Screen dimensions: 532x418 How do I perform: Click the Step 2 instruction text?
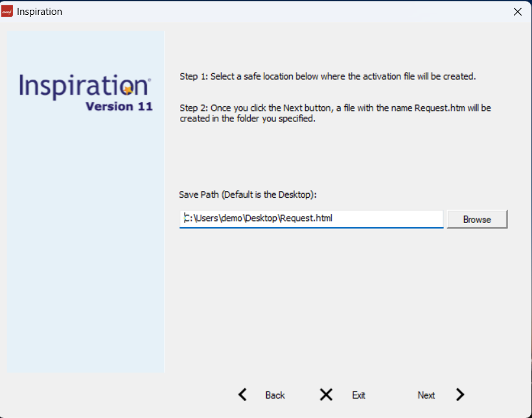tap(335, 113)
